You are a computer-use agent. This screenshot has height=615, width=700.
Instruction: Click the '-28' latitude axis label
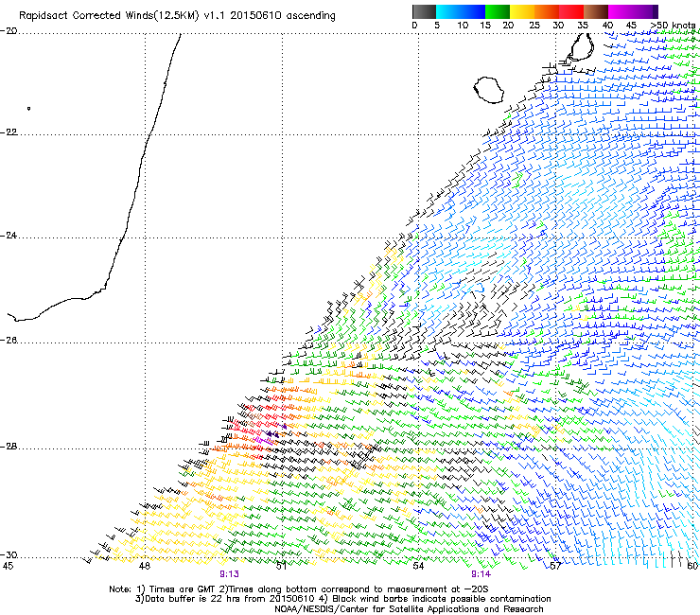click(9, 447)
